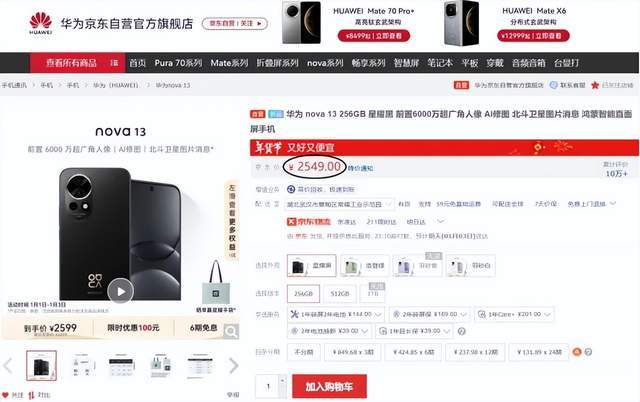Click the magnifier icon on product image
The width and height of the screenshot is (640, 402).
pyautogui.click(x=231, y=331)
